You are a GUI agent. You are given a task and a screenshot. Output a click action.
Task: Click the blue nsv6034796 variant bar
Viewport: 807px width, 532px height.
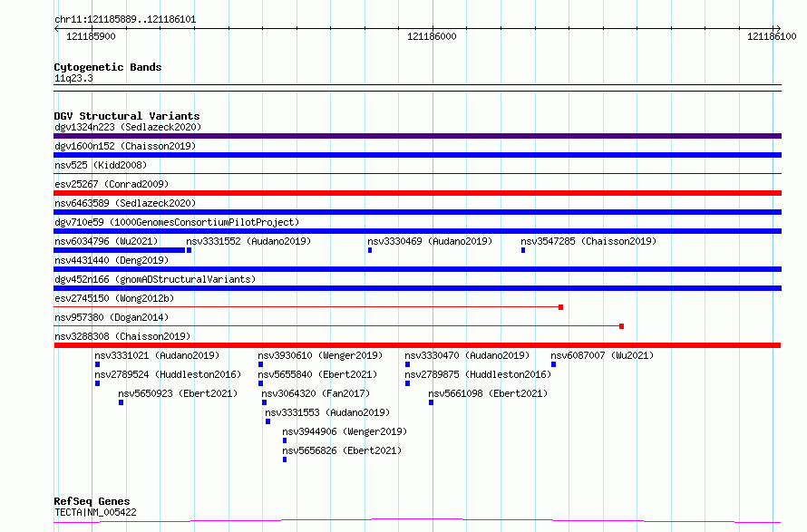(x=120, y=250)
